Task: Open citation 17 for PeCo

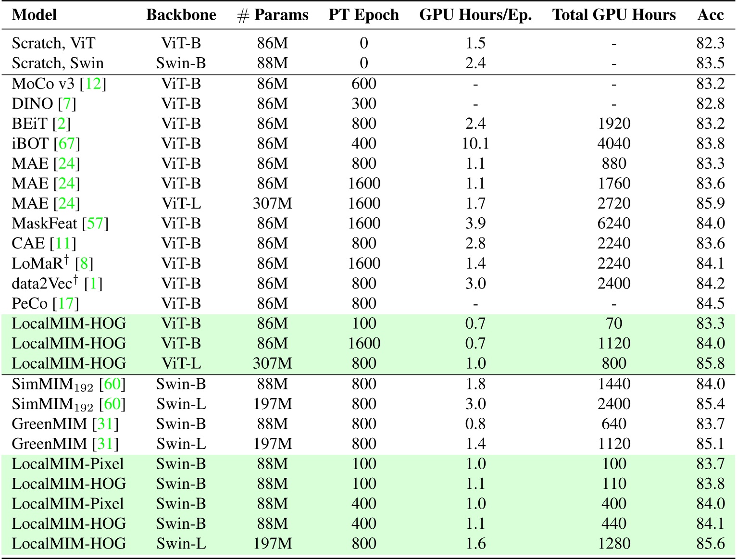Action: (x=65, y=304)
